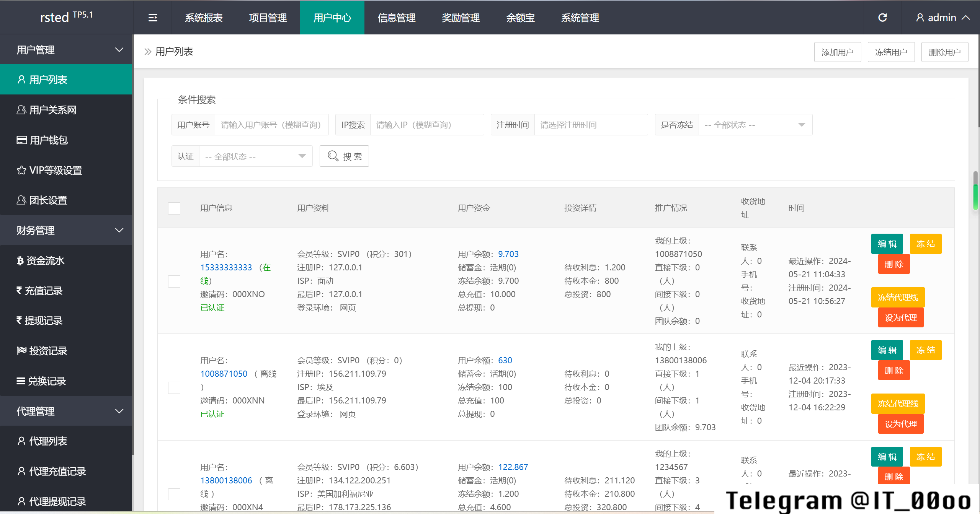Click the 代理充值记录 person icon
Image resolution: width=980 pixels, height=514 pixels.
(21, 471)
